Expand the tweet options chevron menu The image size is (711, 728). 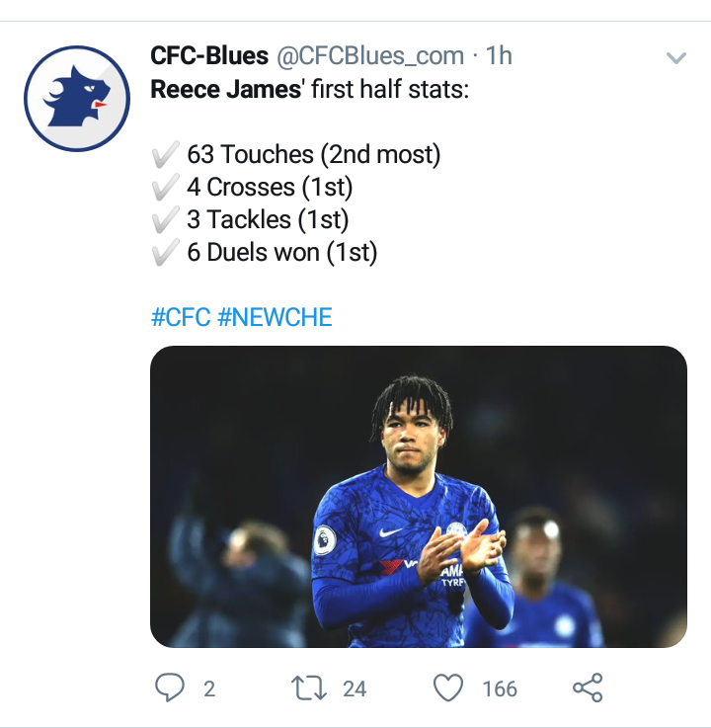(676, 58)
